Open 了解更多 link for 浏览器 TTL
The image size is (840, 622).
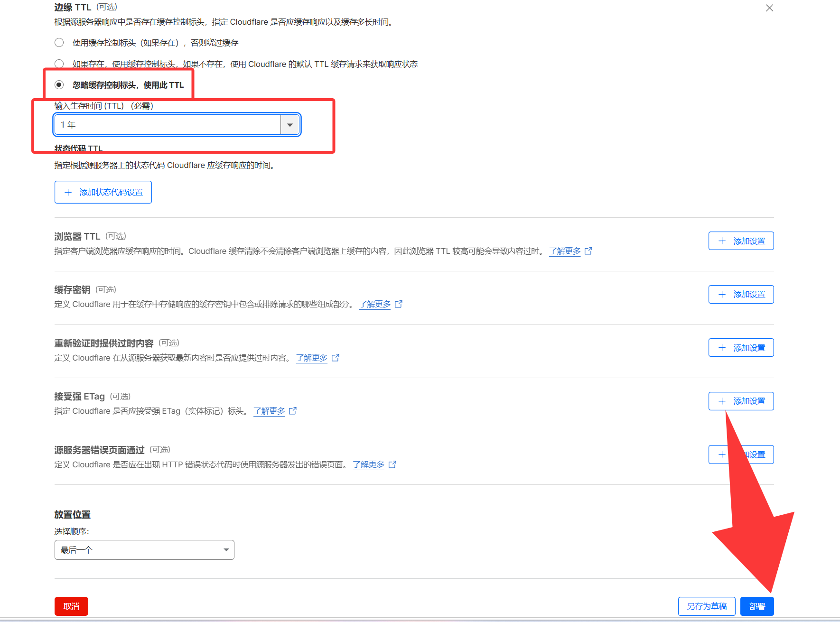(x=565, y=251)
